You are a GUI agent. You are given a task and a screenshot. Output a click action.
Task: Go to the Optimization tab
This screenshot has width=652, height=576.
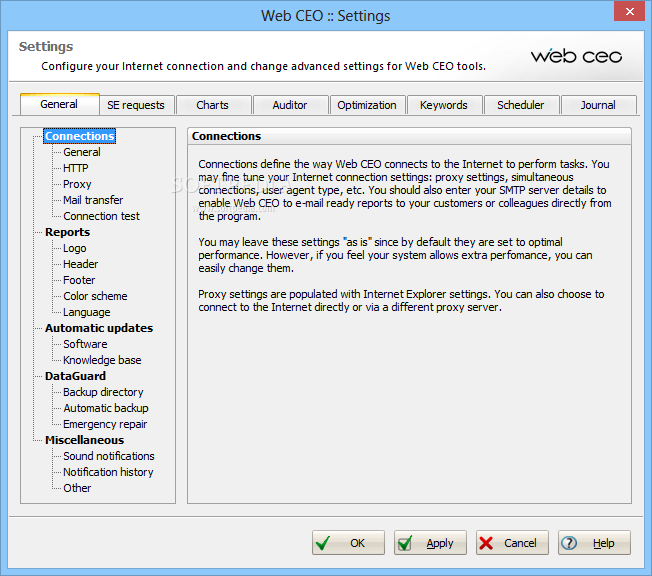tap(367, 105)
